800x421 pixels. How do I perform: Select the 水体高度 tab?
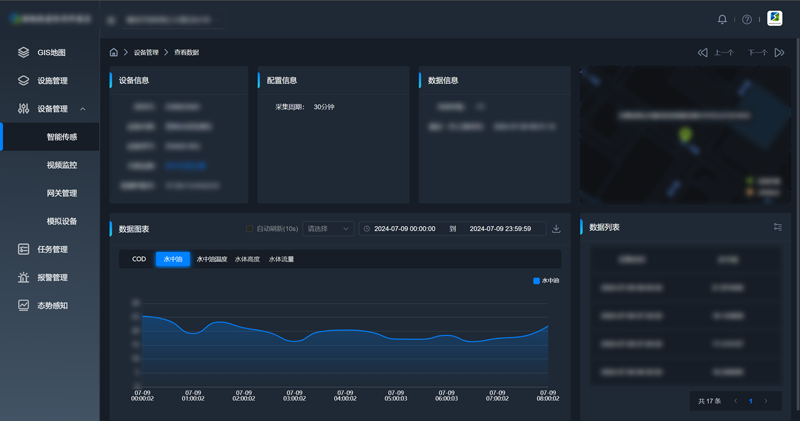click(x=248, y=259)
